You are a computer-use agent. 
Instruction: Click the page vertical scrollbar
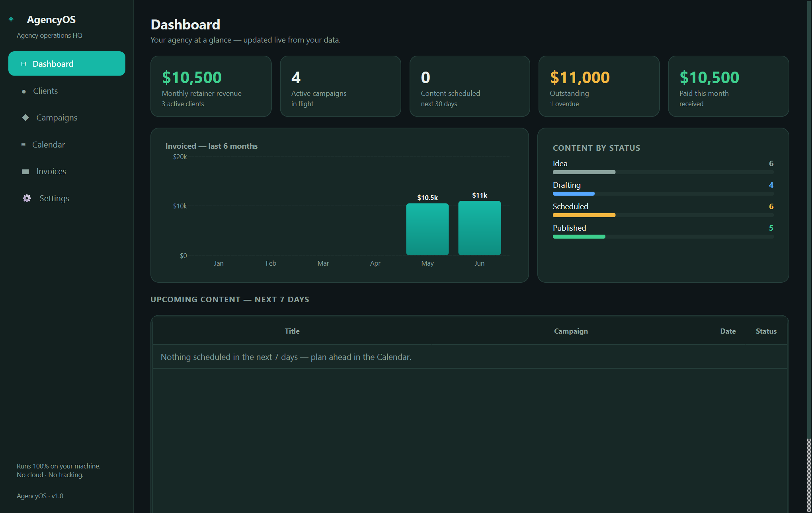(809, 256)
